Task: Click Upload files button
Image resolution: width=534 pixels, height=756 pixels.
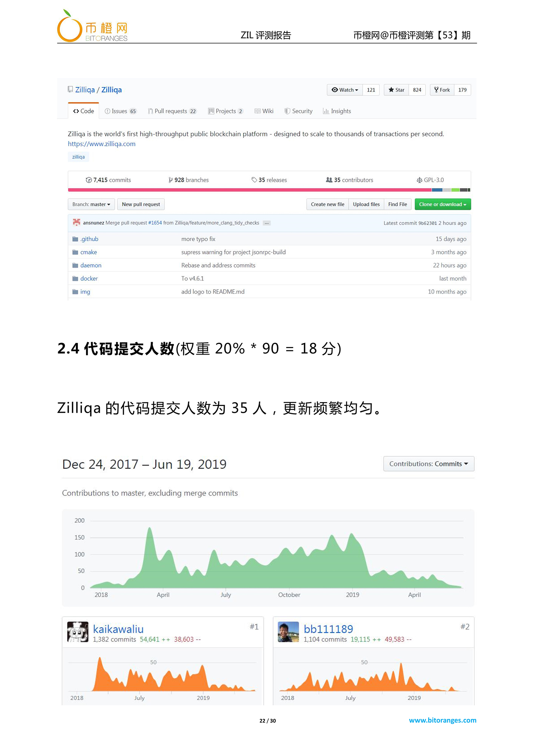Action: 366,204
